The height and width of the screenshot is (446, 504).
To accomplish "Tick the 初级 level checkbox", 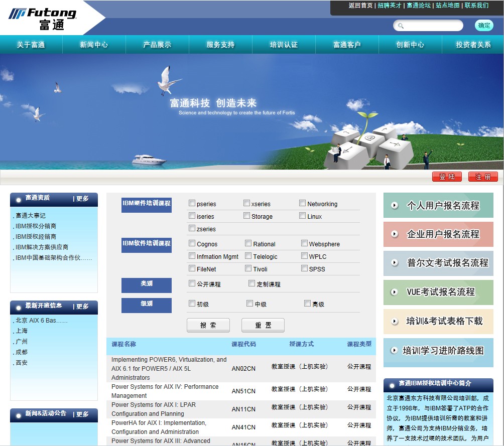I will point(192,304).
